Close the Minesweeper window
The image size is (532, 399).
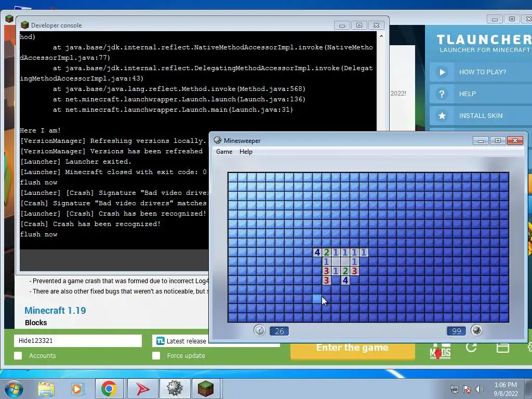[515, 140]
